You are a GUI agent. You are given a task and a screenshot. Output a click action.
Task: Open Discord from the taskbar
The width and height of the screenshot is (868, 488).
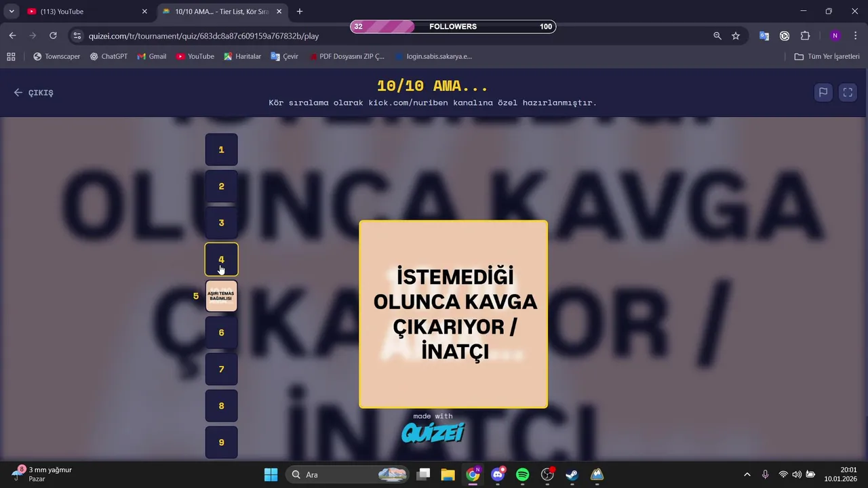click(x=498, y=474)
